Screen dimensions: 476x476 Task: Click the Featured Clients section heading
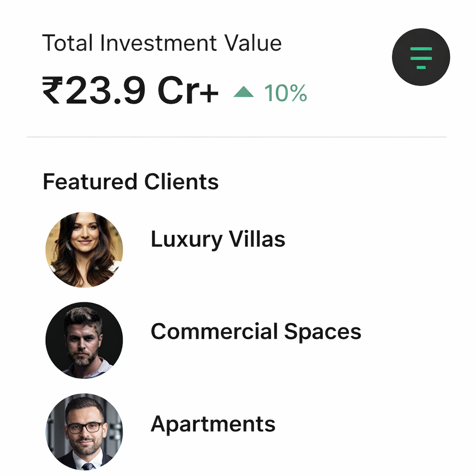pos(131,181)
